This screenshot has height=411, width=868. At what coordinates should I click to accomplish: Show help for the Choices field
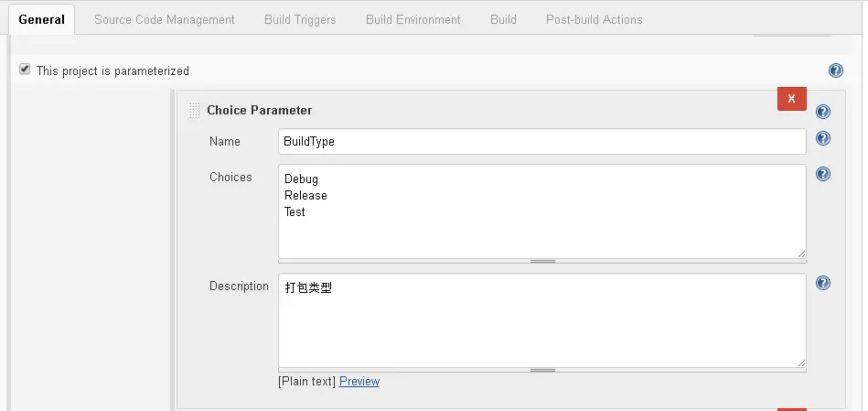pyautogui.click(x=822, y=174)
